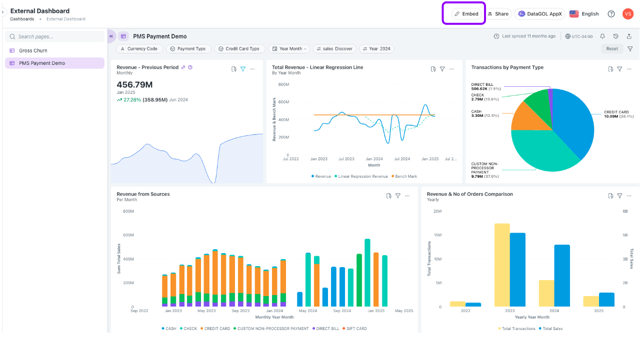Viewport: 644px width, 342px height.
Task: Expand the far-left edge chevron
Action: [2, 11]
